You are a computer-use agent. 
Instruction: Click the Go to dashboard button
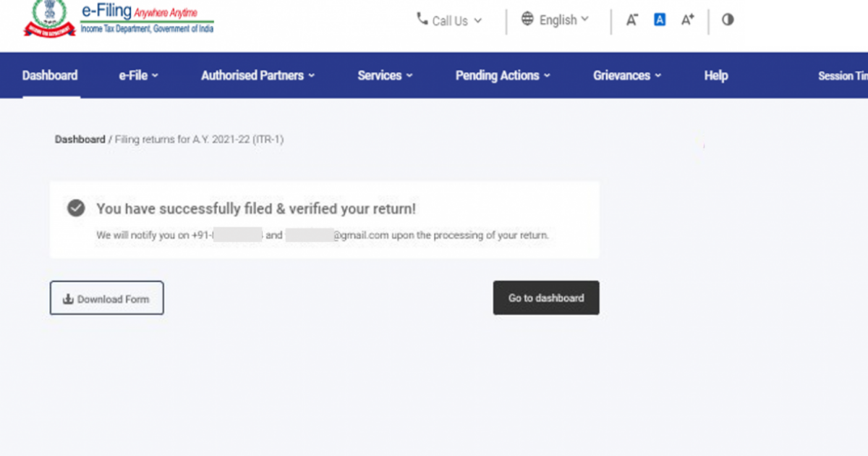click(x=546, y=298)
